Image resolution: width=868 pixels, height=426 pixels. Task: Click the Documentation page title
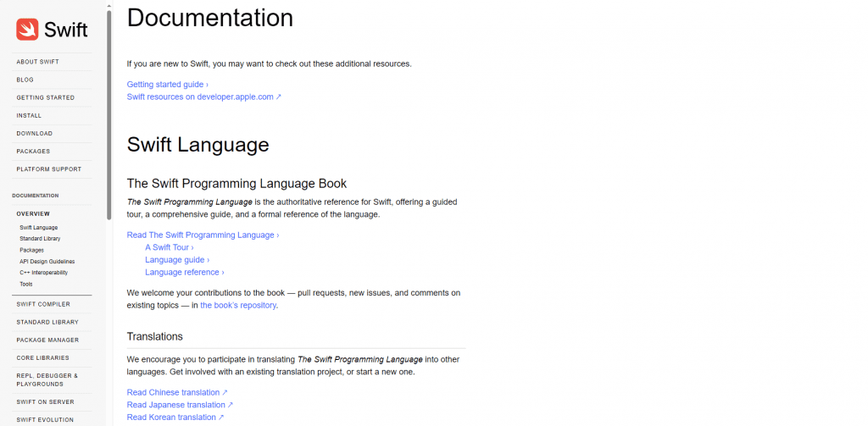point(210,18)
